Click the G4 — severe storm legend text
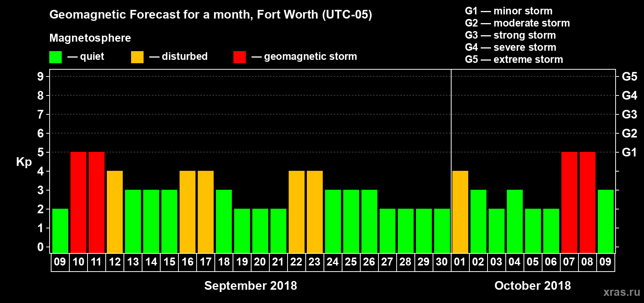This screenshot has width=644, height=303. click(511, 47)
